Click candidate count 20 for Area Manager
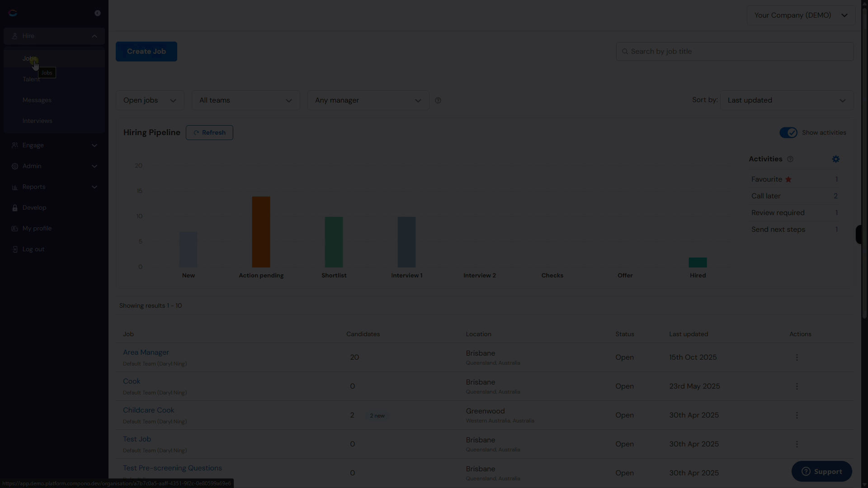Viewport: 868px width, 488px height. pyautogui.click(x=354, y=357)
